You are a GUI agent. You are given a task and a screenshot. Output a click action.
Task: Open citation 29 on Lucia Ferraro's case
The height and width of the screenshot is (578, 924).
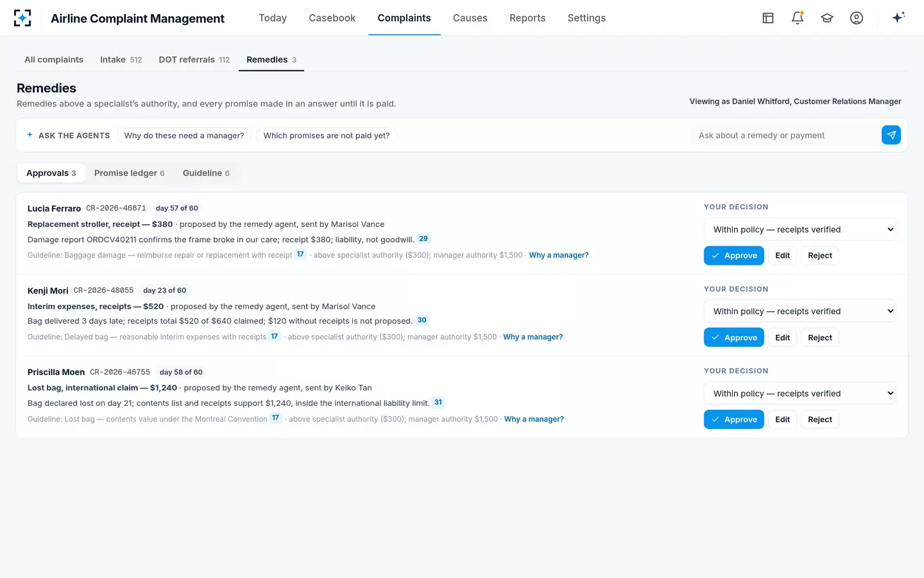(424, 239)
